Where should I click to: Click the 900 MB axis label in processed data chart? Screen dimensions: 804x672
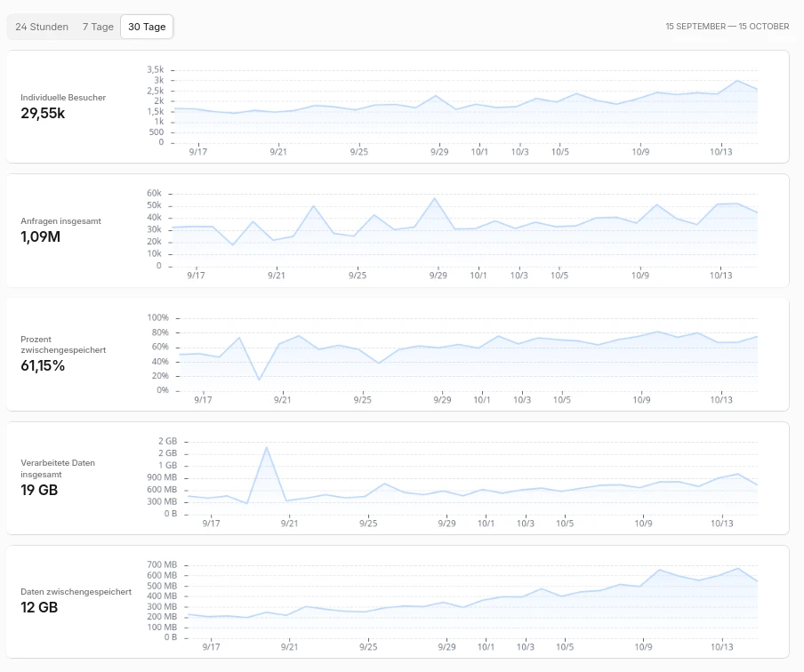(162, 477)
